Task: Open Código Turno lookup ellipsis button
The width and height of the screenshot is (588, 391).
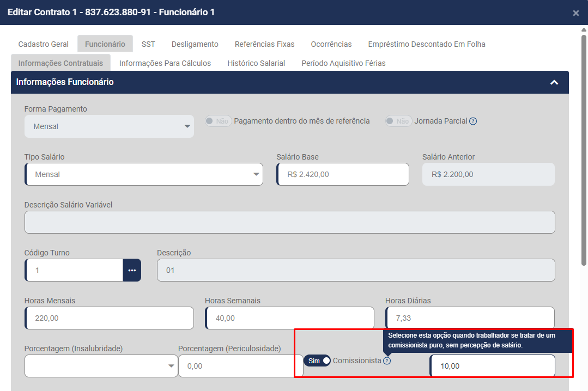Action: (132, 270)
